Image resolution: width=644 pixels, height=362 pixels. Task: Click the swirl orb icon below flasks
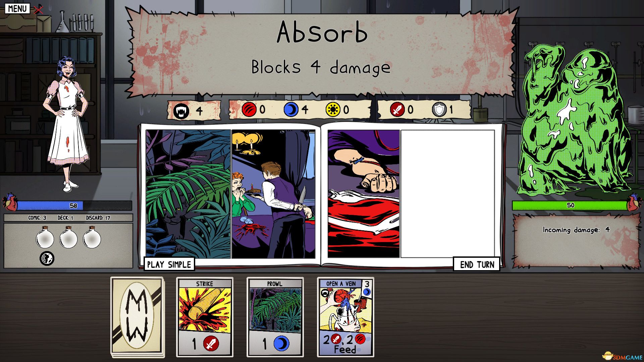[47, 258]
